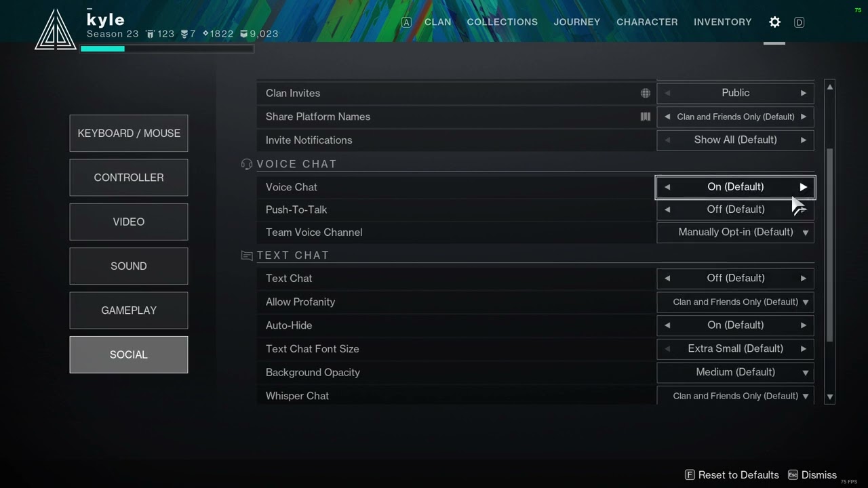Click the D key prompt icon
The width and height of the screenshot is (868, 488).
click(x=799, y=22)
